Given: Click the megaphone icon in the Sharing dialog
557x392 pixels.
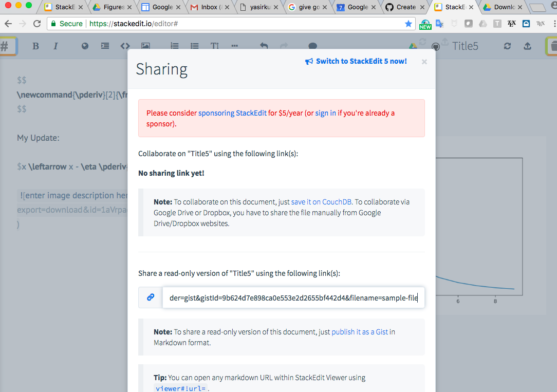Looking at the screenshot, I should click(x=309, y=62).
